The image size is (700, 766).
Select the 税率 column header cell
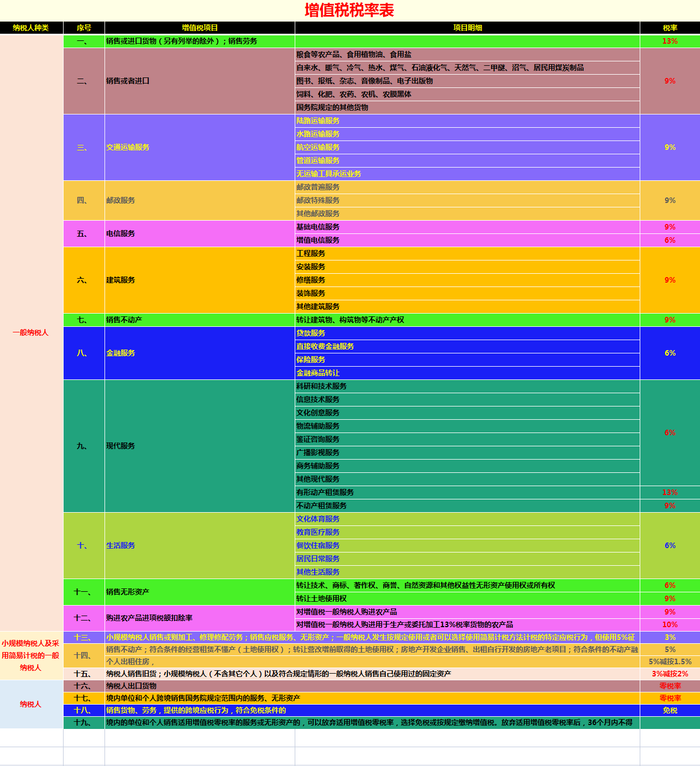670,28
